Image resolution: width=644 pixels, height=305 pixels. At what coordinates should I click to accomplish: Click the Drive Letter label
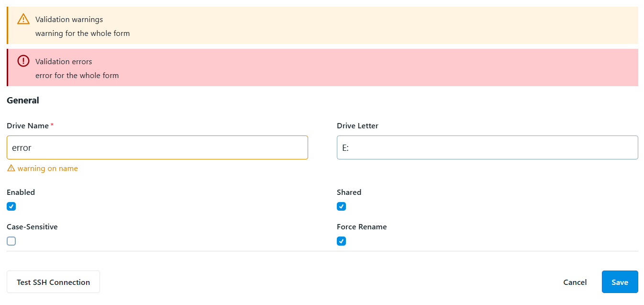[357, 125]
